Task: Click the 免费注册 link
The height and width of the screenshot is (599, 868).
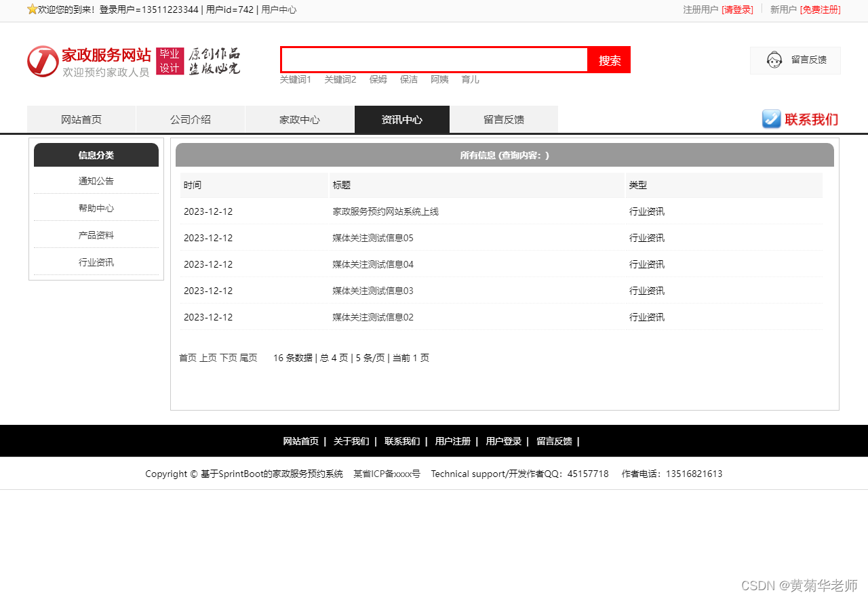Action: 820,9
